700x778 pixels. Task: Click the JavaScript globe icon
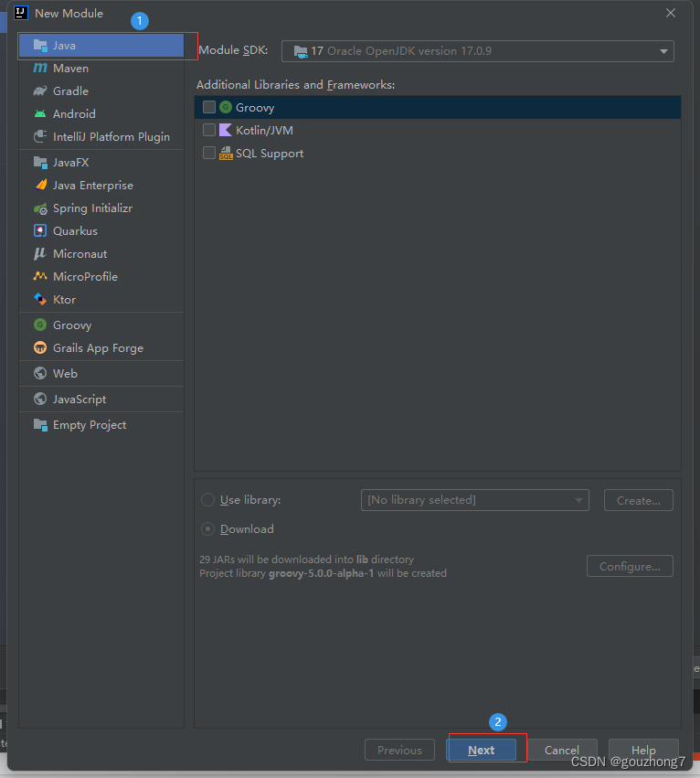click(40, 399)
